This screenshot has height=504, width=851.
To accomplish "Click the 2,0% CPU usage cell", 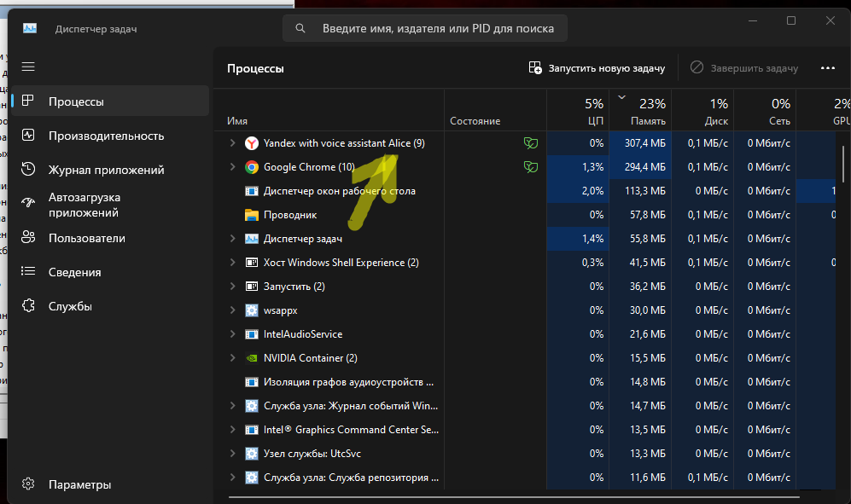I will (578, 191).
